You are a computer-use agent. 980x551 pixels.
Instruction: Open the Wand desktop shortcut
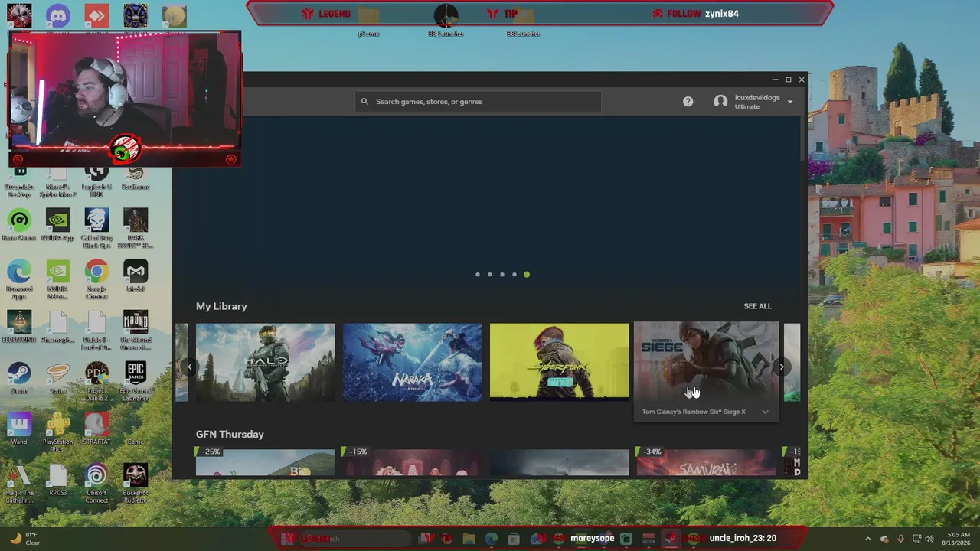(x=19, y=429)
